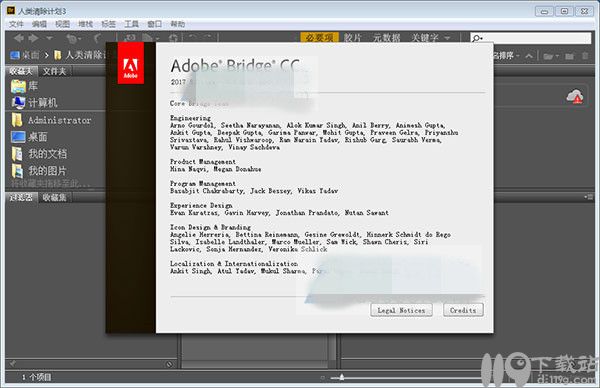Viewport: 600px width, 388px height.
Task: Click the "Product Management" credits heading
Action: (x=203, y=161)
